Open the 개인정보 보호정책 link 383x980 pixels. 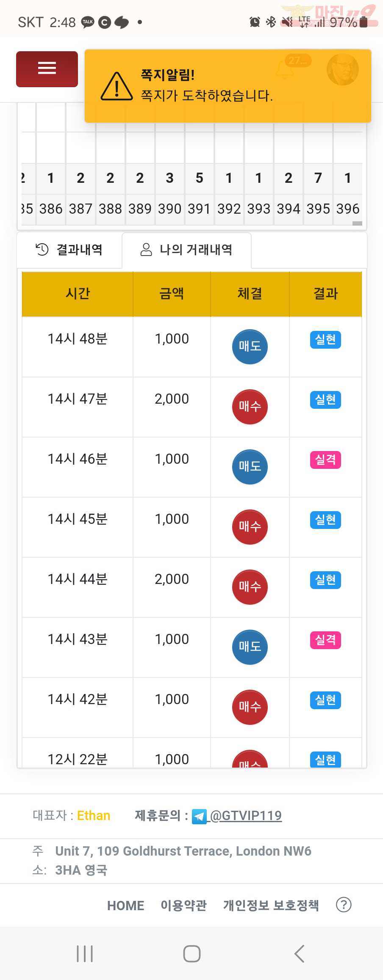(x=271, y=905)
